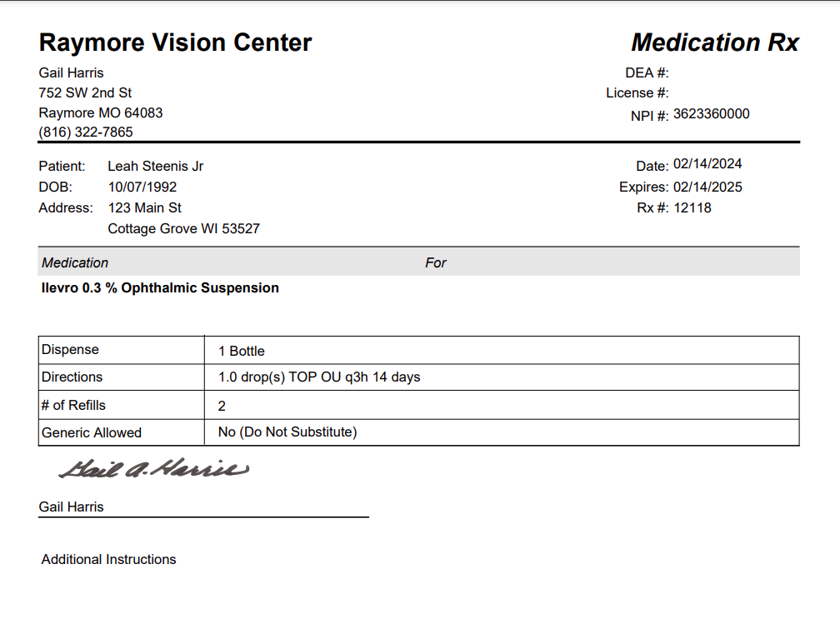Click the handwritten Gail A. Harris signature
The height and width of the screenshot is (629, 840).
pyautogui.click(x=153, y=469)
